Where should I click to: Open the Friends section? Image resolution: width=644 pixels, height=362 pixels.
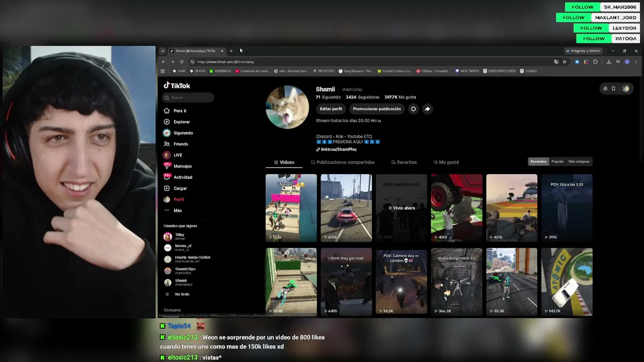click(176, 144)
